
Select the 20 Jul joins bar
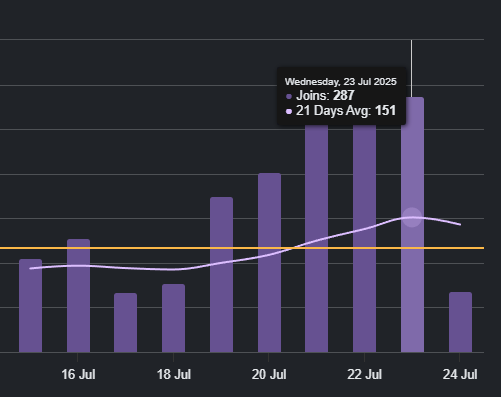tap(269, 263)
